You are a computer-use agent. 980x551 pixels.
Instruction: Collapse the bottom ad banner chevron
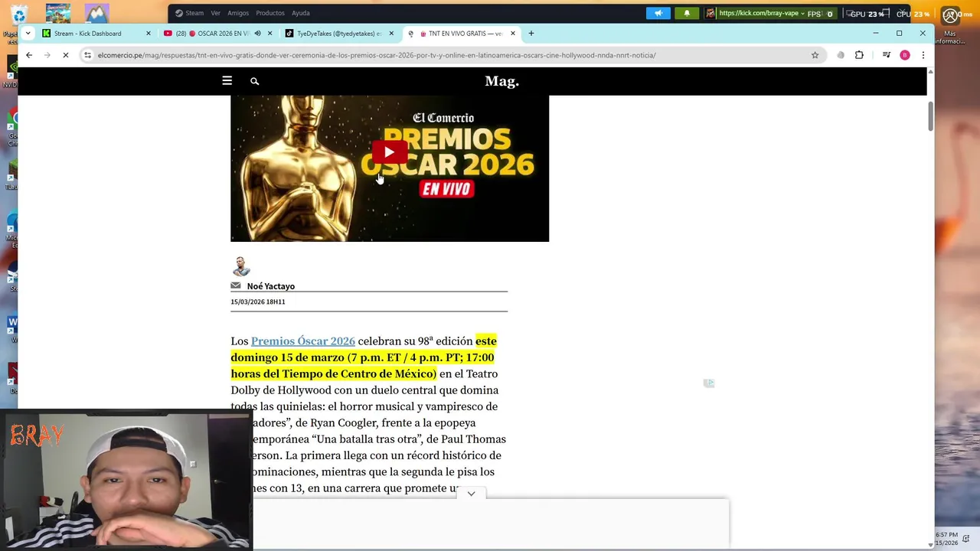tap(471, 494)
